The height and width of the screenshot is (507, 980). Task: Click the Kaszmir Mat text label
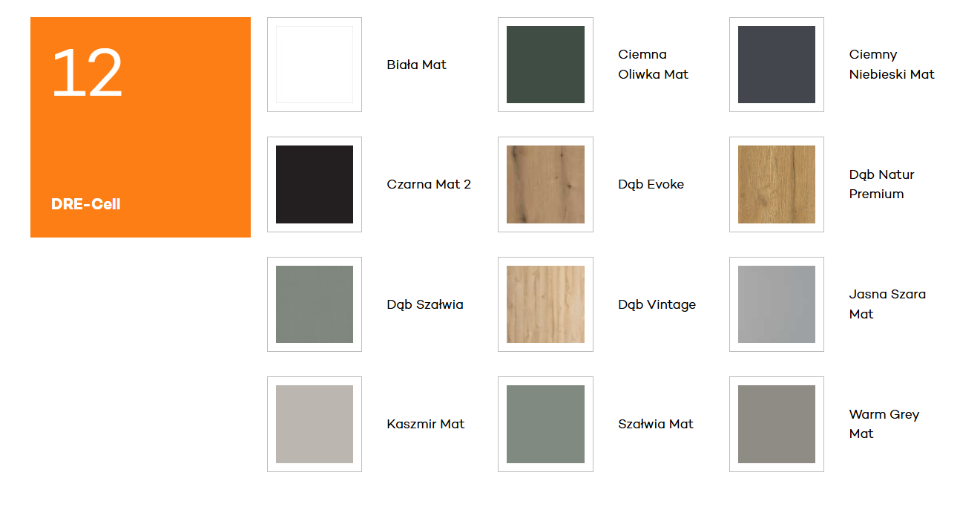coord(426,424)
